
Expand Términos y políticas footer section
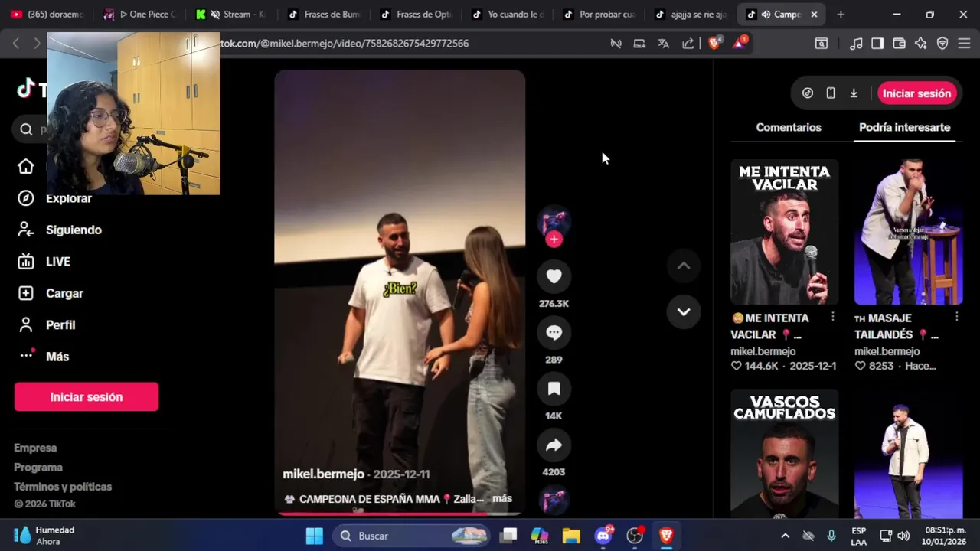pyautogui.click(x=63, y=487)
